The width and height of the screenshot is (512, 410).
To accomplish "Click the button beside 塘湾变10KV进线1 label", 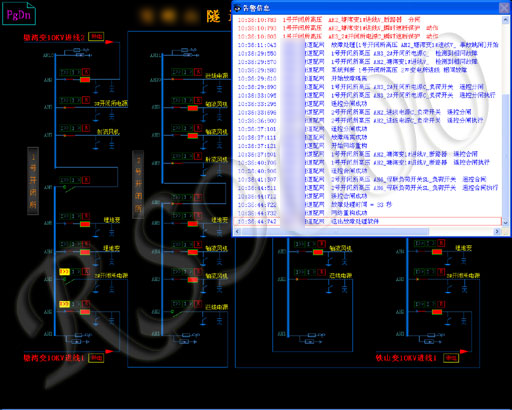I will tap(96, 358).
